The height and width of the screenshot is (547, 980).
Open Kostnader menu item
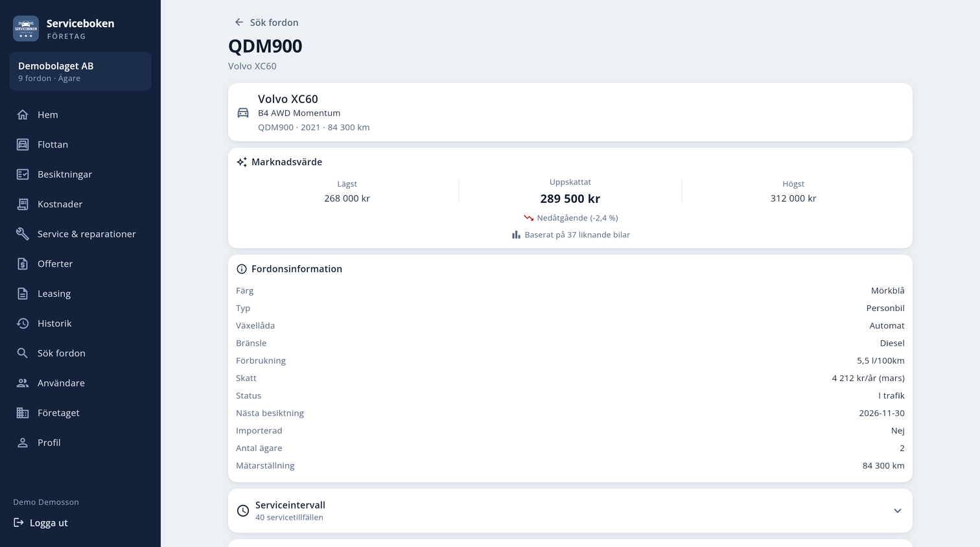(x=80, y=204)
